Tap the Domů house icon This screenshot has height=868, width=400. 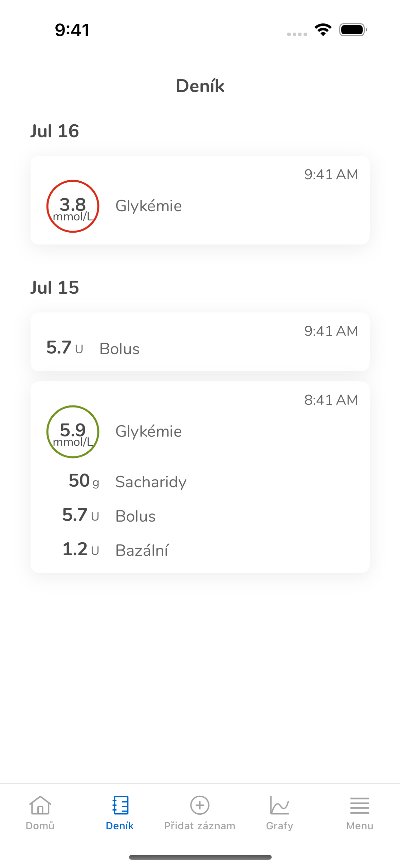tap(40, 805)
